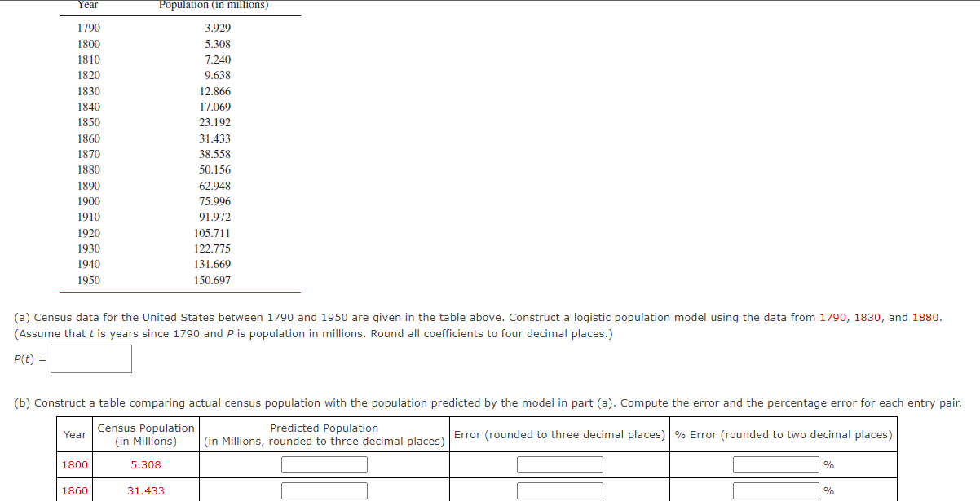Viewport: 980px width, 501px height.
Task: Select the 1840 year entry
Action: [89, 107]
